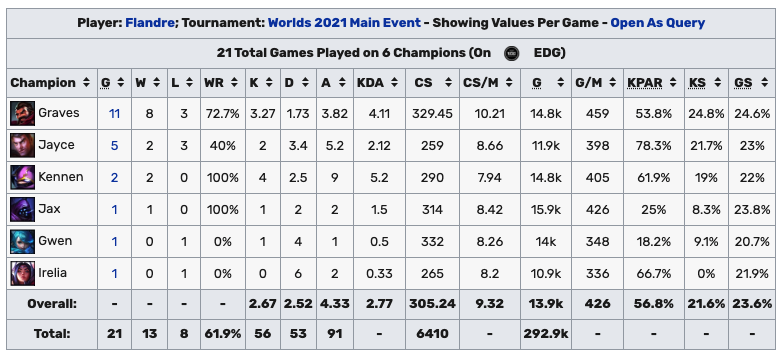Open the 2 Kennen games link
This screenshot has height=363, width=781.
[x=114, y=177]
